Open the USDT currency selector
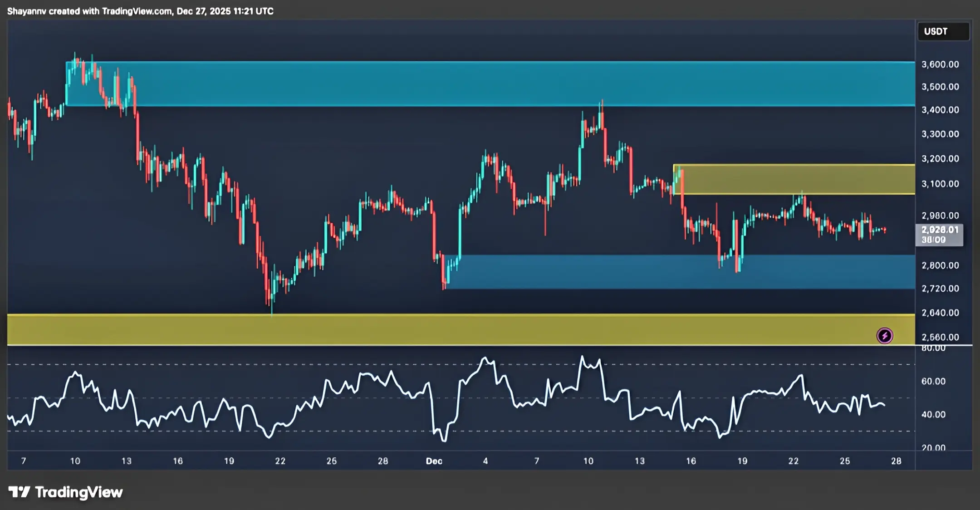980x510 pixels. click(943, 32)
